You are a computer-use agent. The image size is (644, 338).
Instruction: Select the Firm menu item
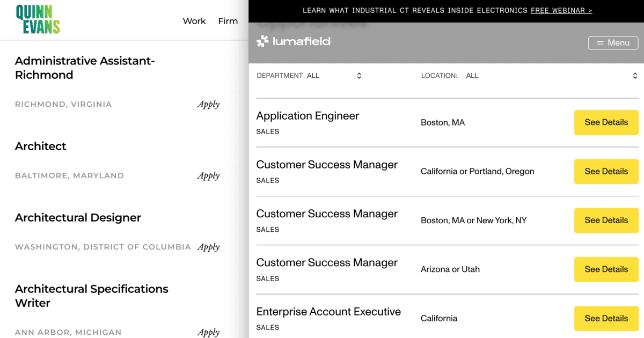point(228,21)
